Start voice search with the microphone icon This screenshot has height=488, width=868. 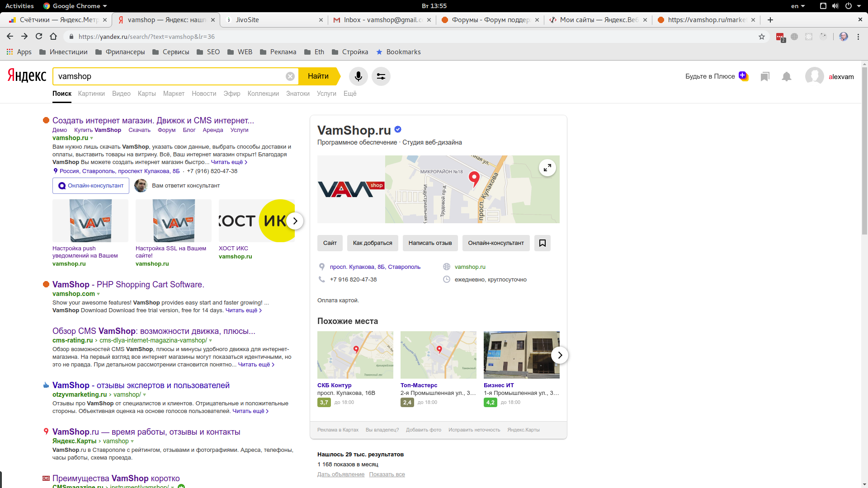point(358,76)
